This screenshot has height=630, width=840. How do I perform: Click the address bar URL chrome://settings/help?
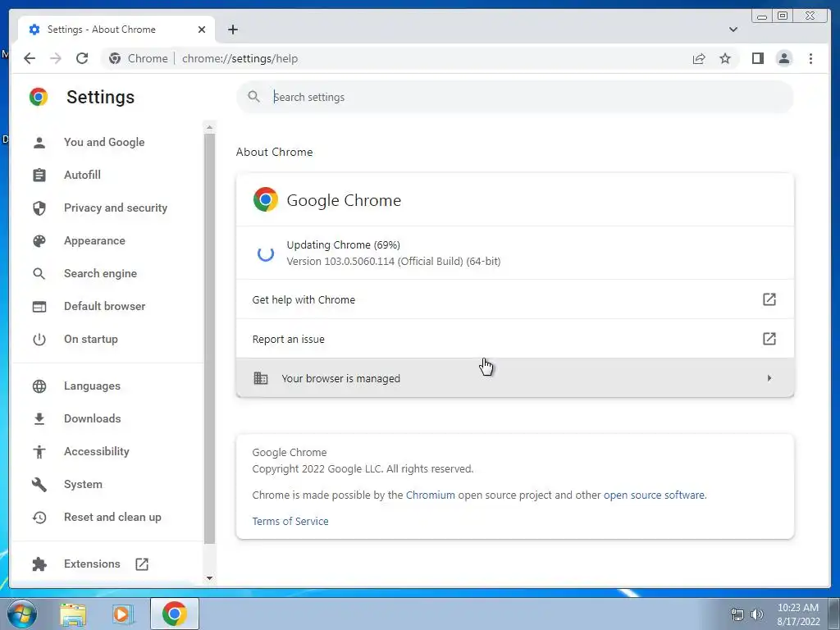click(240, 58)
